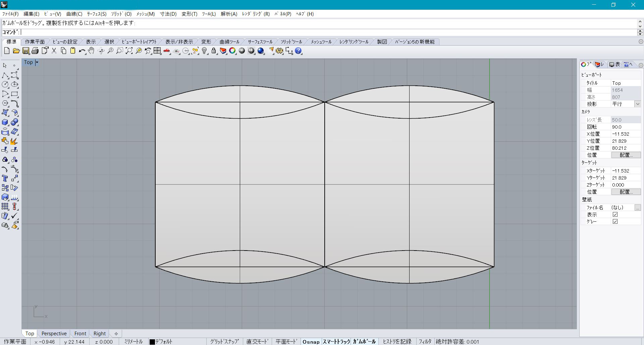Select the Circle tool in left toolbar
644x345 pixels.
(5, 84)
